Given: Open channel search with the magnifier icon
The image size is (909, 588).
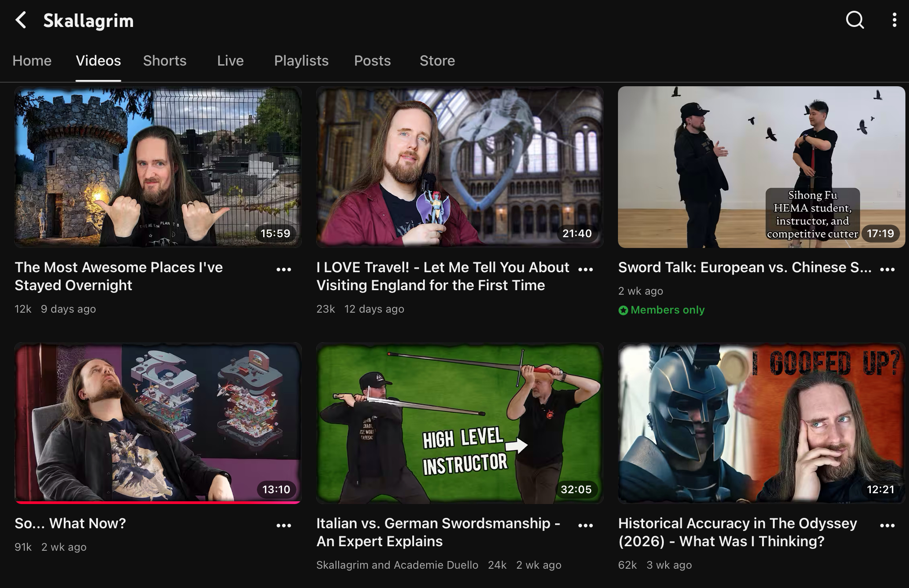Looking at the screenshot, I should point(855,20).
